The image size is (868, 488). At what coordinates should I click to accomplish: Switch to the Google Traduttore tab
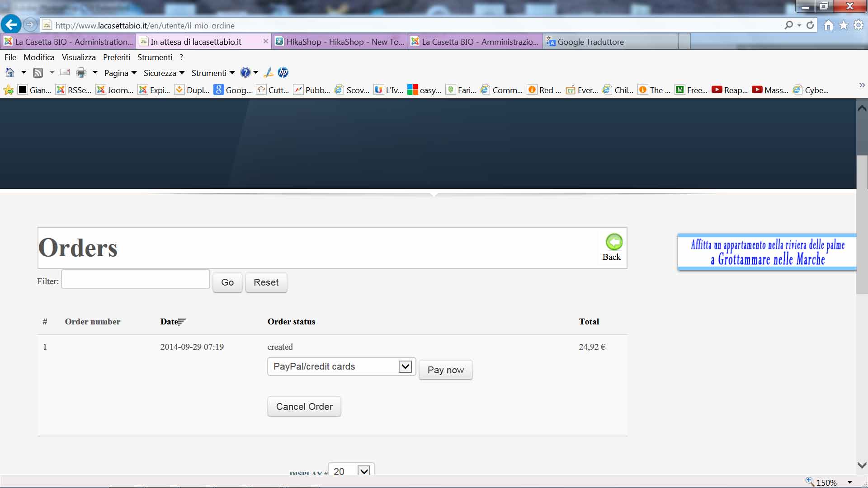(x=590, y=42)
